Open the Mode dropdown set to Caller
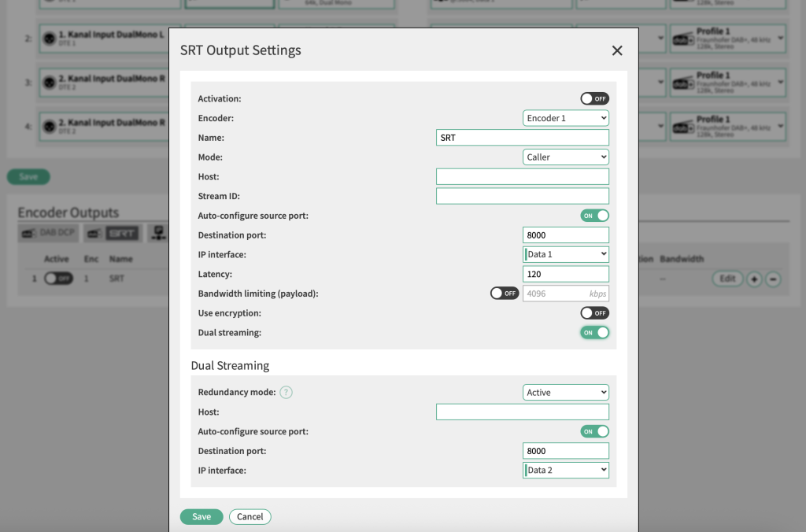 coord(566,157)
